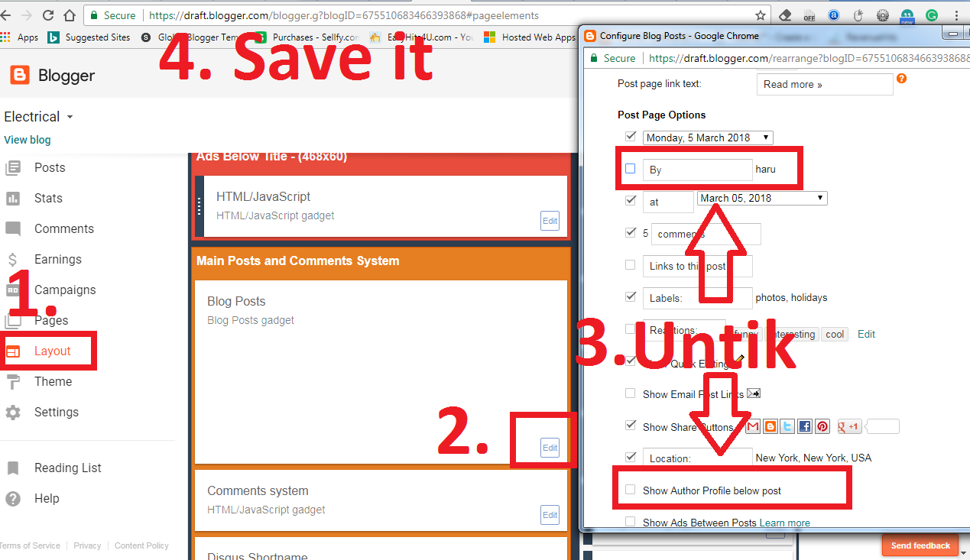Click the Blogger logo icon

(20, 75)
